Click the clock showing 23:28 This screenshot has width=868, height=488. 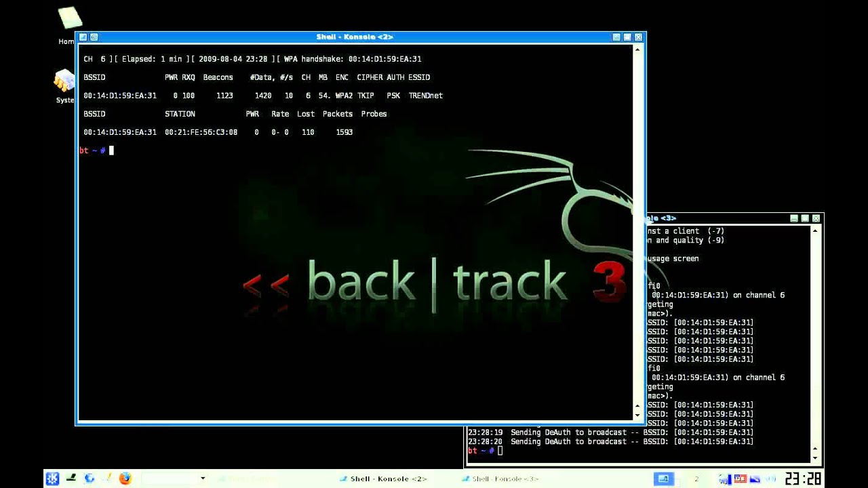pyautogui.click(x=804, y=479)
